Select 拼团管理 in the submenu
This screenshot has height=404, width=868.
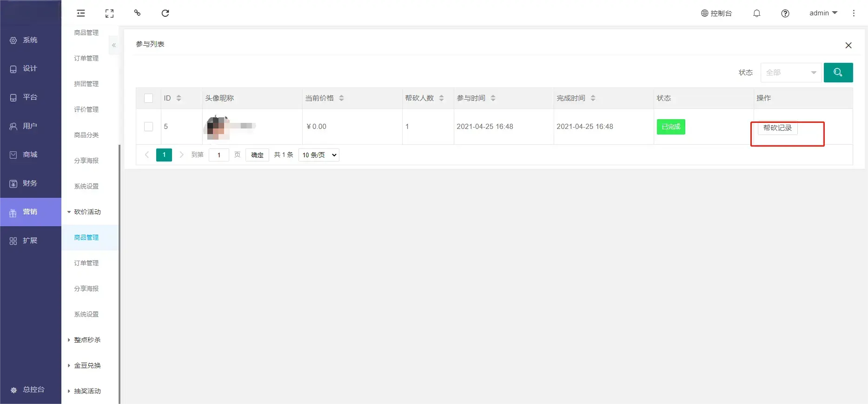pyautogui.click(x=86, y=84)
